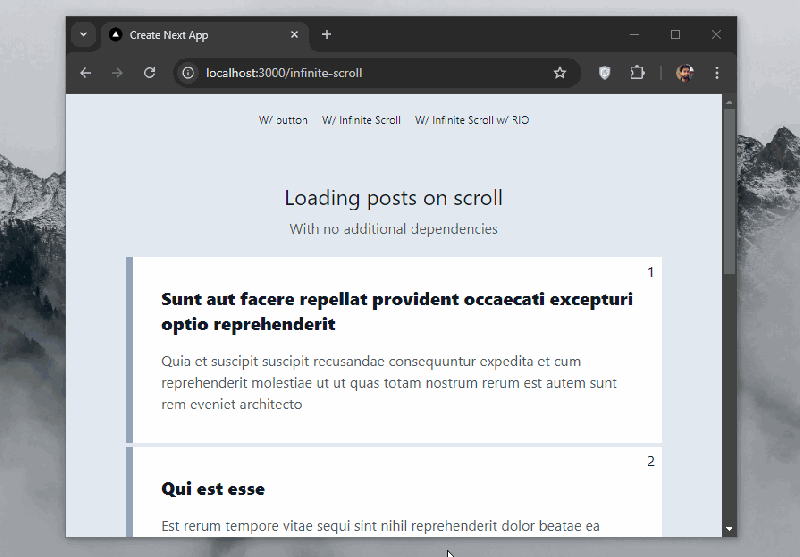Bookmark this page with the star icon
The image size is (800, 557).
560,73
